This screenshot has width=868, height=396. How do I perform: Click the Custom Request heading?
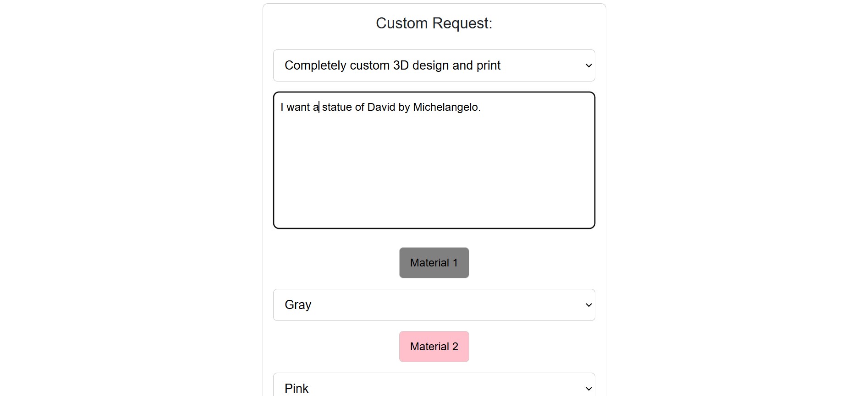click(x=434, y=22)
